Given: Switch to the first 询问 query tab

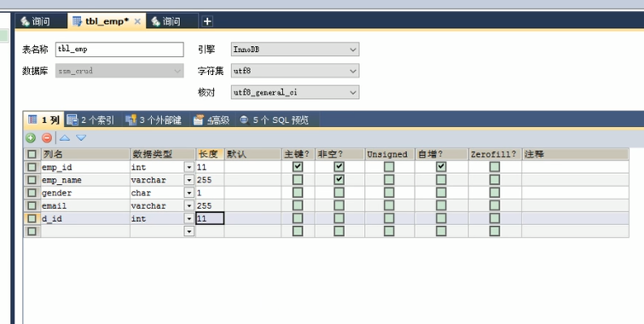Looking at the screenshot, I should click(41, 21).
